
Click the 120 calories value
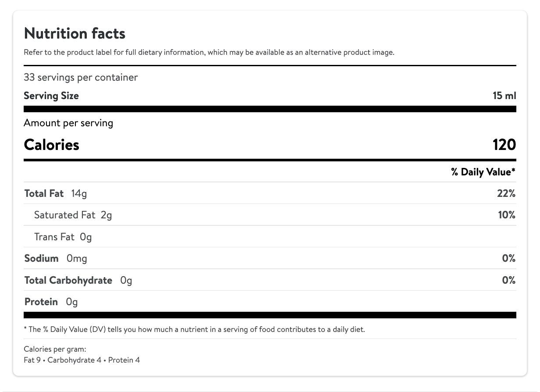point(504,145)
